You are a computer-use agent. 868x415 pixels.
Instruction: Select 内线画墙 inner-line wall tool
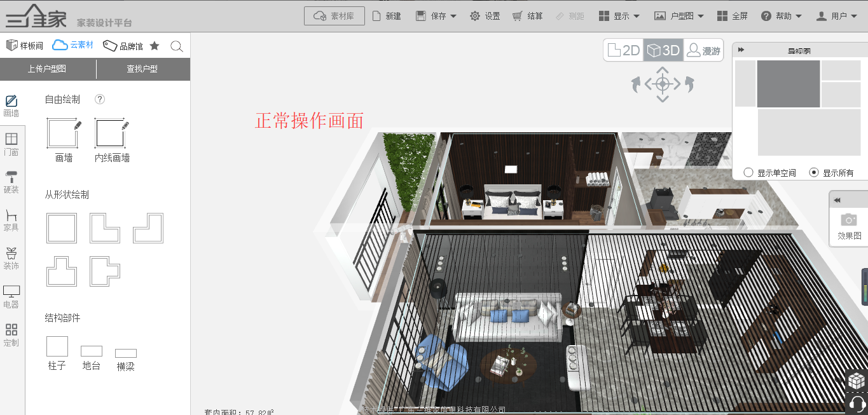pos(113,140)
